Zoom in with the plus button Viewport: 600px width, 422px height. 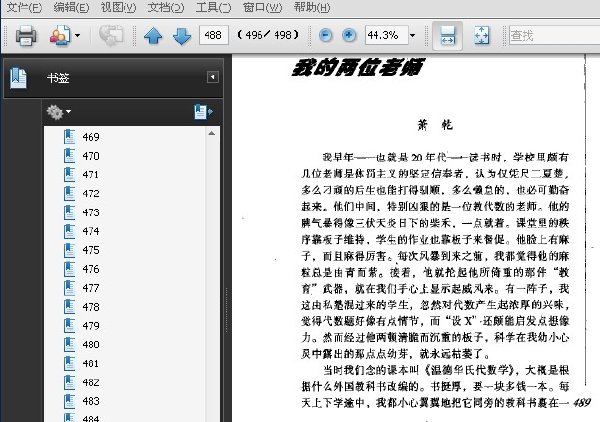[349, 35]
